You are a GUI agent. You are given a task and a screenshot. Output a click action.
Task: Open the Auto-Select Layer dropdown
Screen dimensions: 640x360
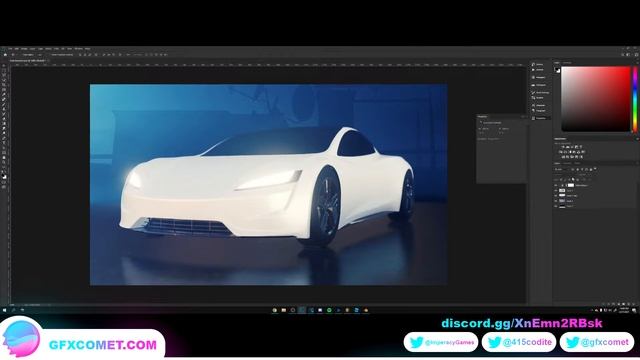pyautogui.click(x=40, y=54)
